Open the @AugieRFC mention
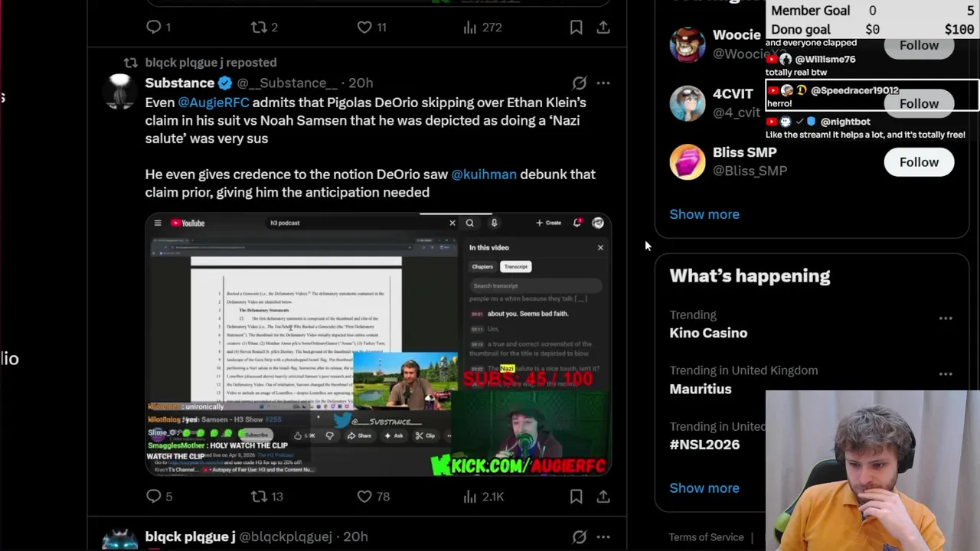This screenshot has width=980, height=551. click(214, 103)
